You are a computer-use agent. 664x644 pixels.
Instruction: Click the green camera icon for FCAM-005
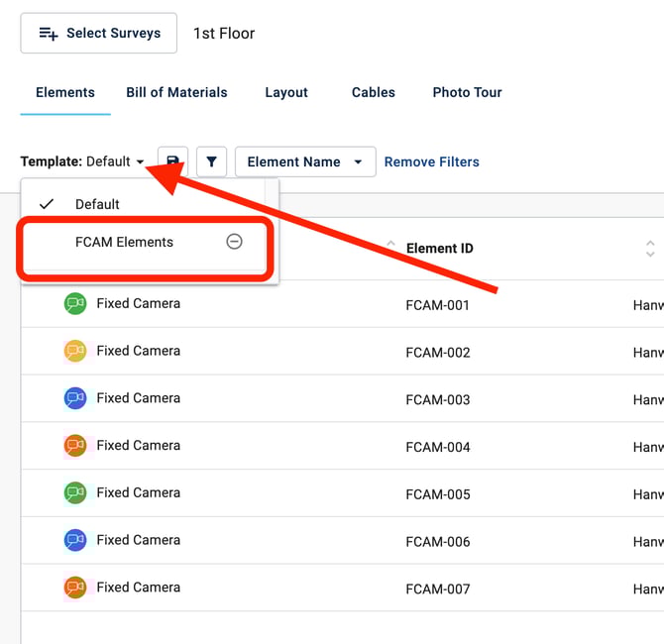(75, 492)
